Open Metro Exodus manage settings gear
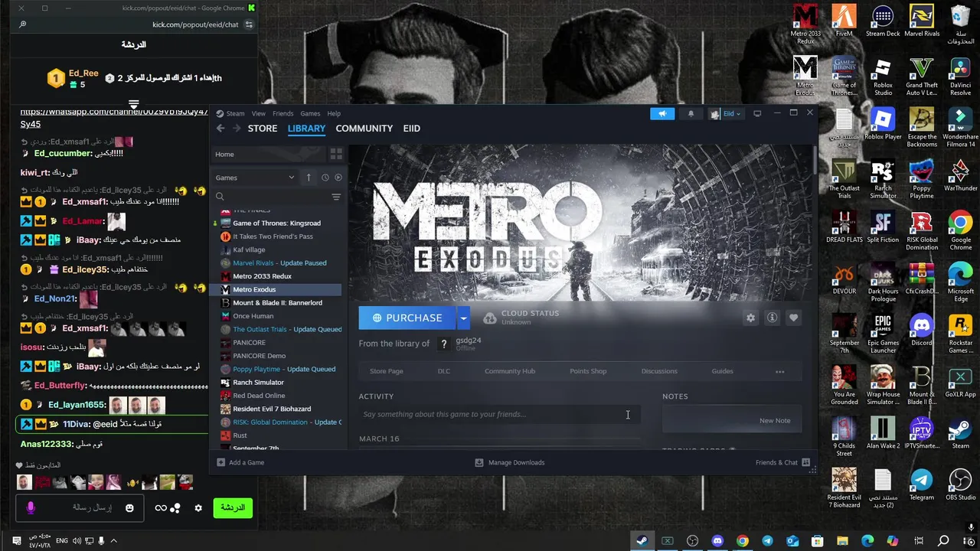Image resolution: width=980 pixels, height=551 pixels. click(x=750, y=318)
